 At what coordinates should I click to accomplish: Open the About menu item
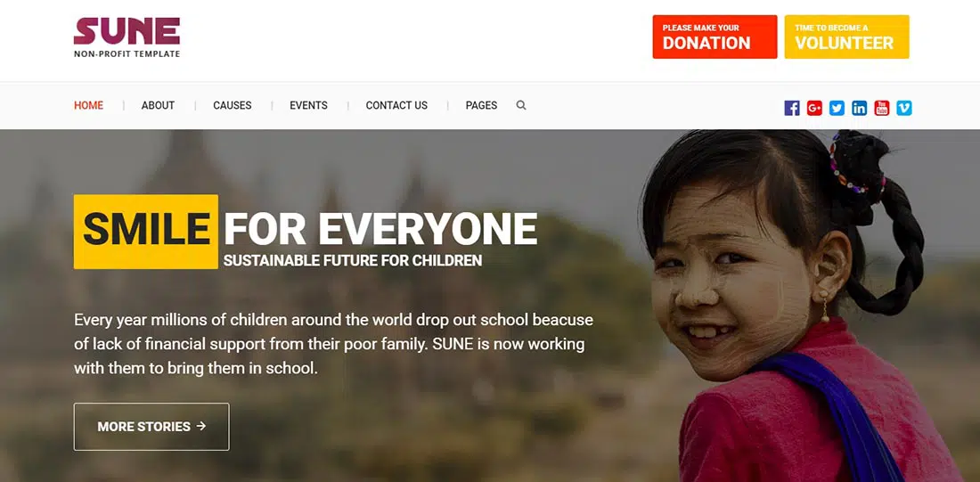click(x=158, y=106)
